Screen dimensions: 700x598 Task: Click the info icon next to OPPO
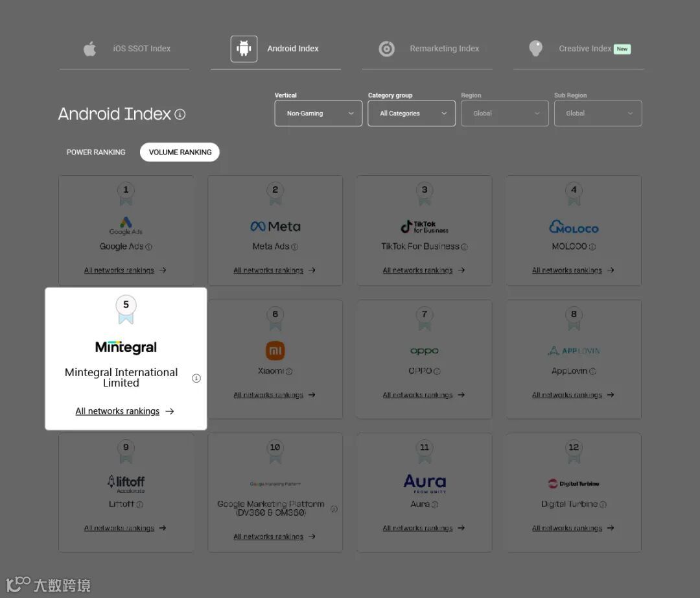[x=437, y=372]
